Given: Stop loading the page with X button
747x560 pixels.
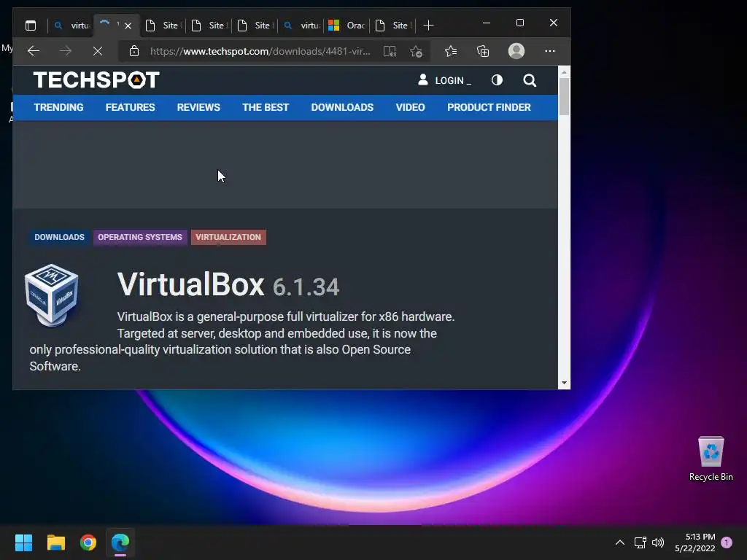Looking at the screenshot, I should [98, 51].
